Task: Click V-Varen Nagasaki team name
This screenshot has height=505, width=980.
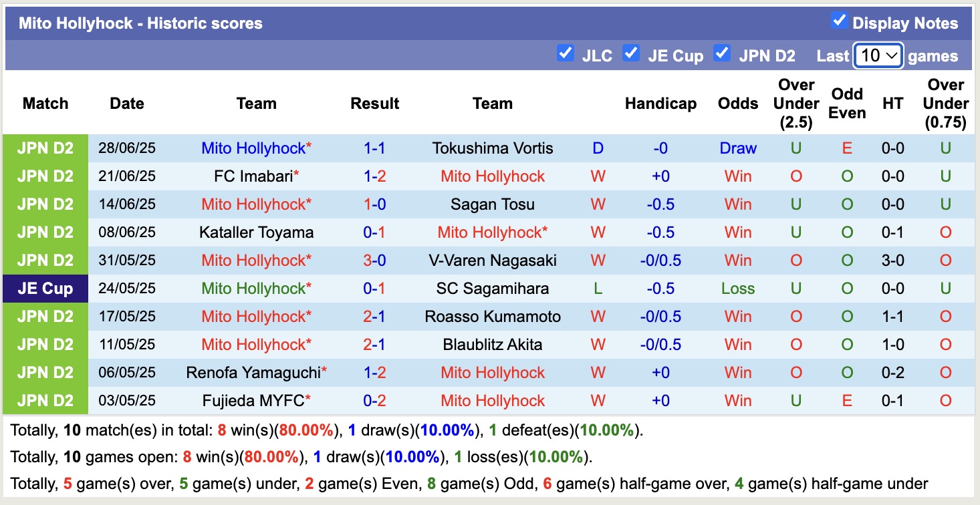Action: click(x=492, y=261)
